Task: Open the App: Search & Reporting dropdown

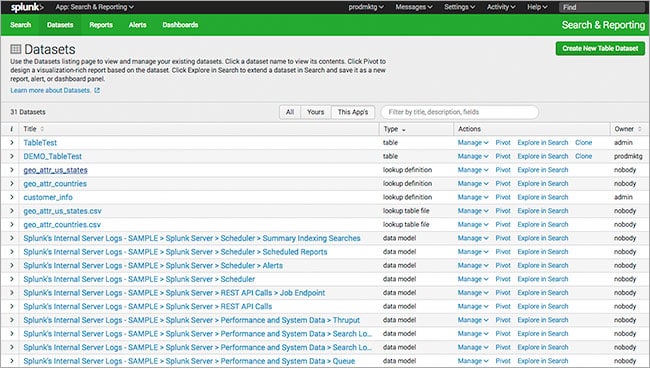Action: pyautogui.click(x=95, y=7)
